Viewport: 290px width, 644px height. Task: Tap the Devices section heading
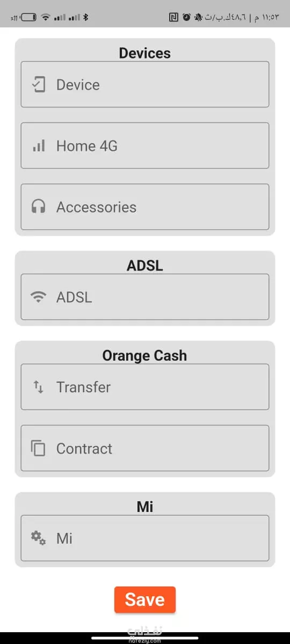(x=145, y=53)
